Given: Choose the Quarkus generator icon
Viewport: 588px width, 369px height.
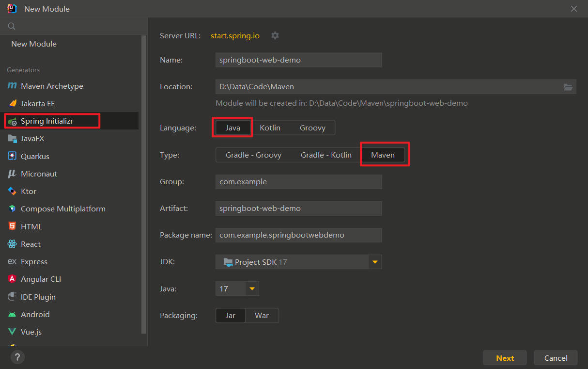Looking at the screenshot, I should pyautogui.click(x=12, y=156).
